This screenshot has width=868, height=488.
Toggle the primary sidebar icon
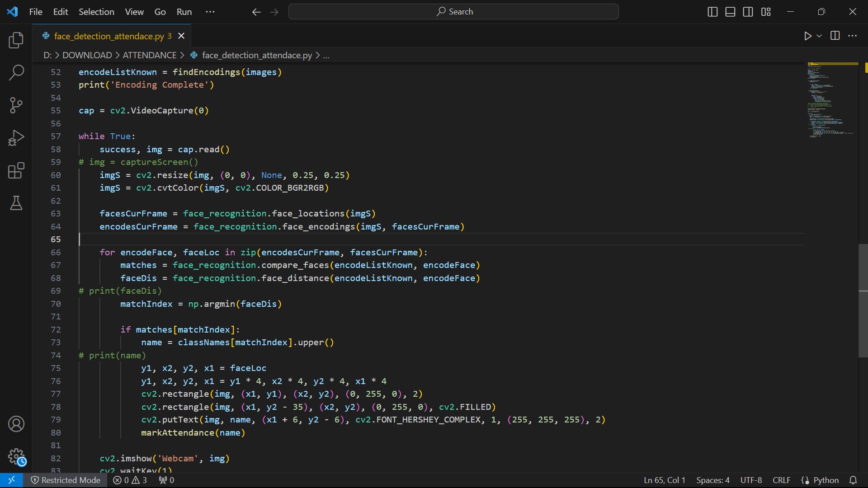(712, 11)
